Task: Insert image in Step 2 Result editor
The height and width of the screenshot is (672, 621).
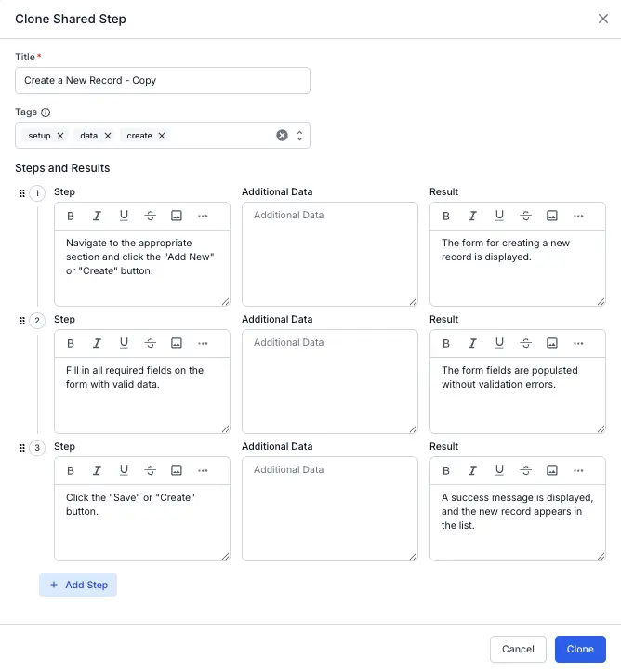Action: pos(552,343)
